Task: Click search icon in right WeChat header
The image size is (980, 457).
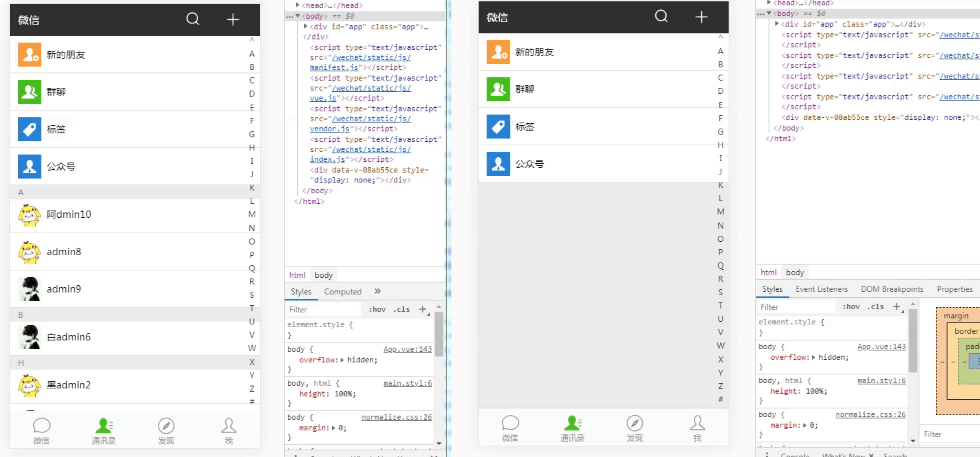Action: [661, 16]
